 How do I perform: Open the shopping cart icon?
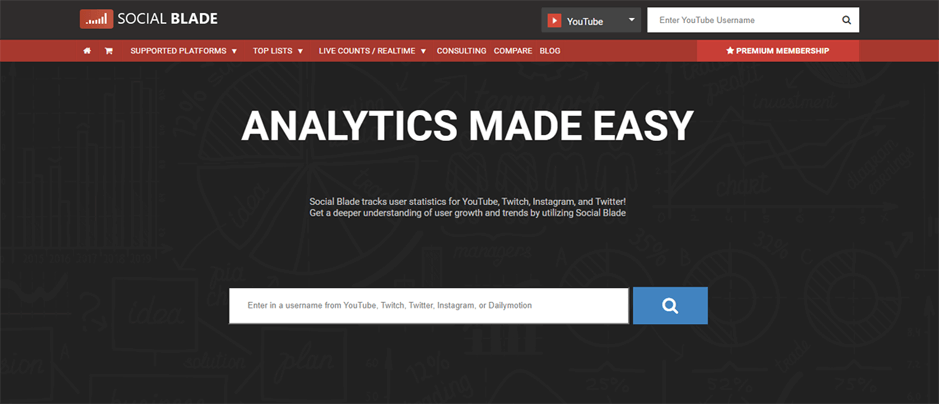click(x=108, y=51)
